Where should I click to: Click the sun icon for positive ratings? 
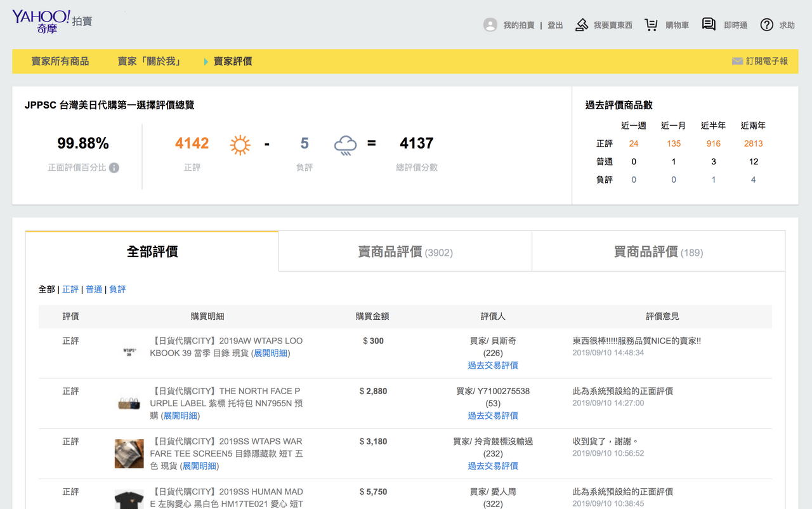click(x=240, y=145)
